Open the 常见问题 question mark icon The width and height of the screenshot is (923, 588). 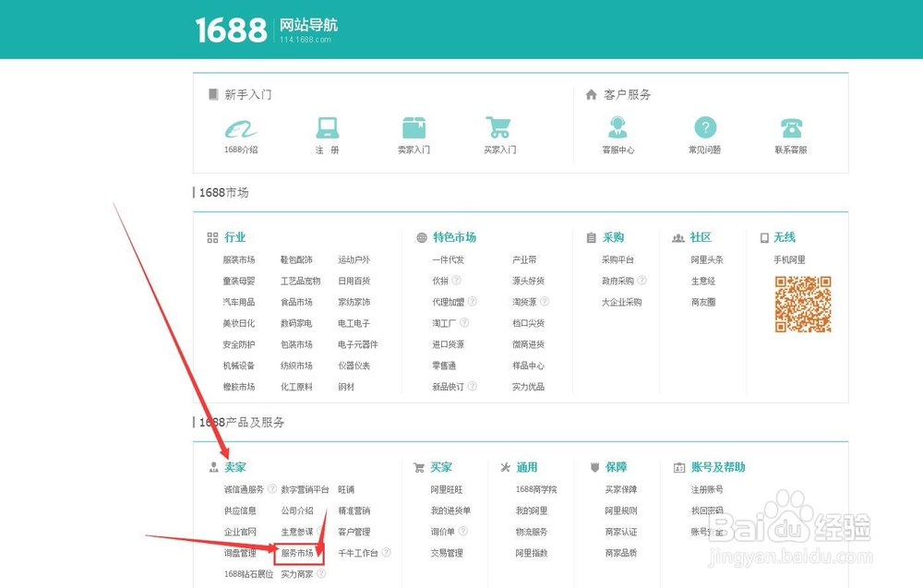coord(705,127)
